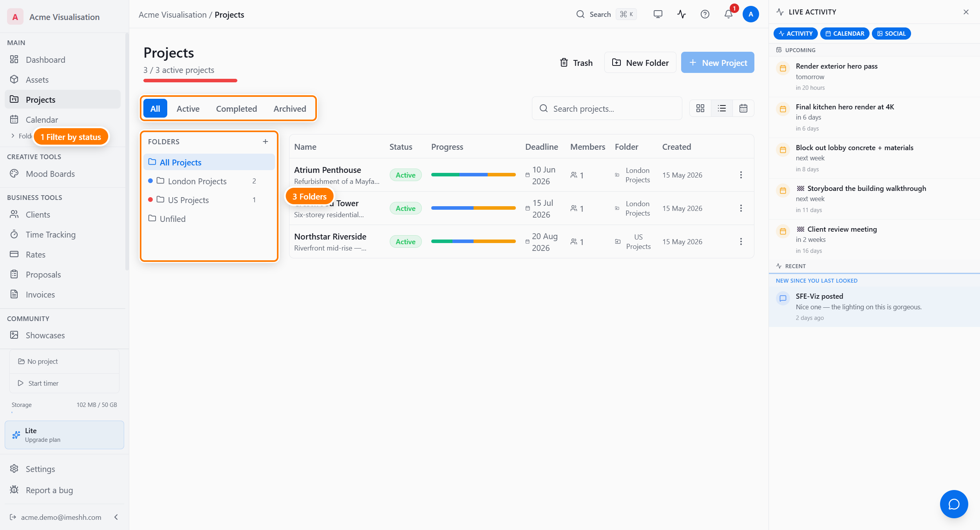980x530 pixels.
Task: Open Invoices in the sidebar
Action: click(63, 294)
